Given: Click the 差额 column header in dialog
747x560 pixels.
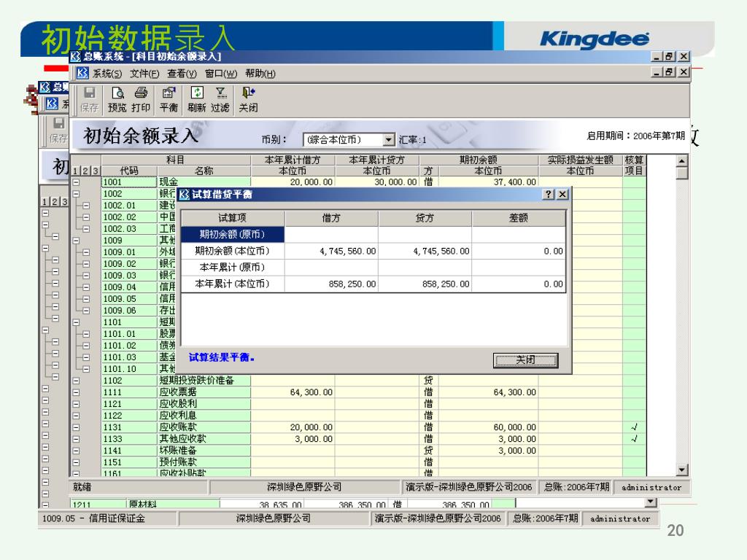Looking at the screenshot, I should point(519,218).
